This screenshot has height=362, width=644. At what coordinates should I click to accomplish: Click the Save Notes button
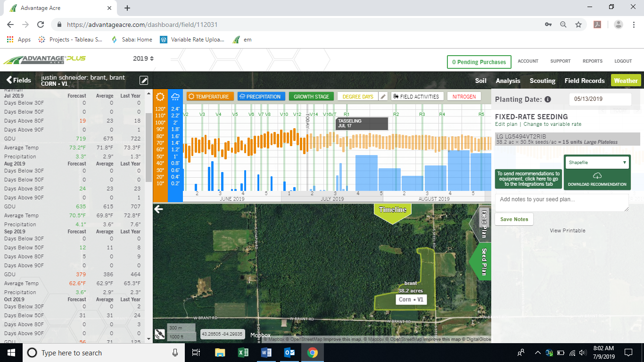(x=513, y=219)
